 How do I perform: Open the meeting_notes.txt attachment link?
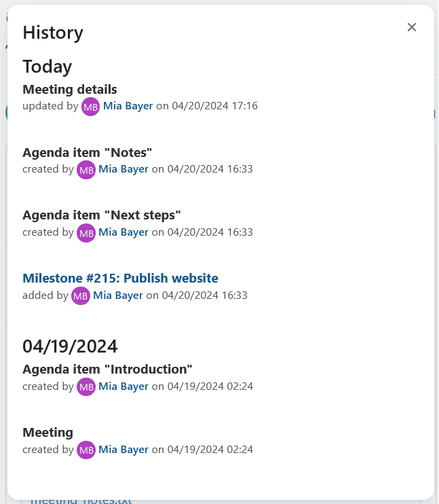coord(81,501)
